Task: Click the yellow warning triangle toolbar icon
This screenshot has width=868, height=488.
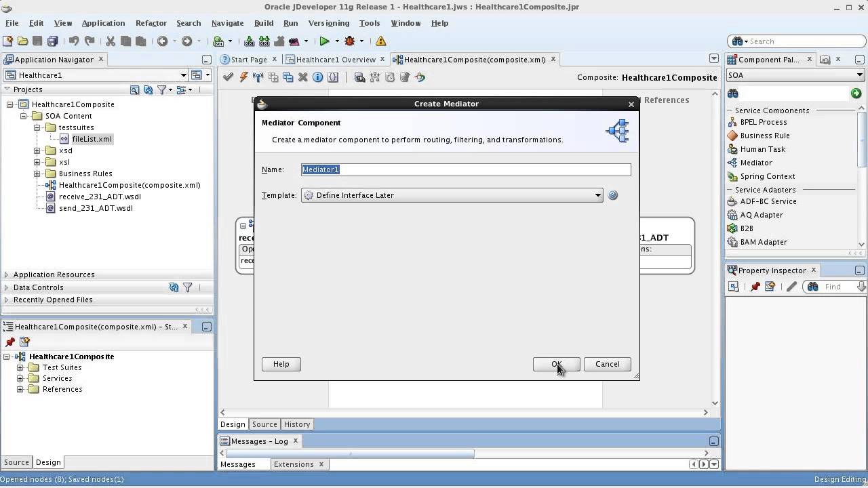Action: click(380, 41)
